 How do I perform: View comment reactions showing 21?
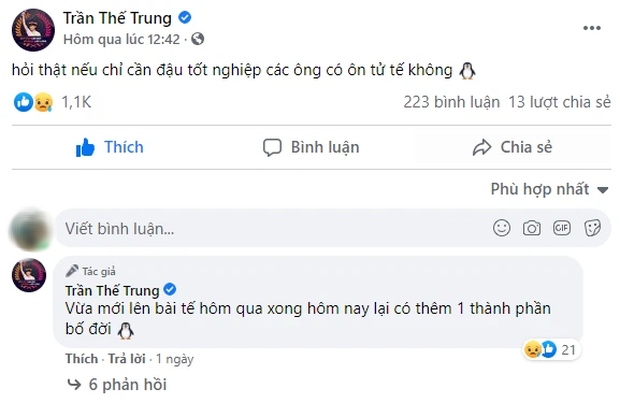(x=550, y=349)
